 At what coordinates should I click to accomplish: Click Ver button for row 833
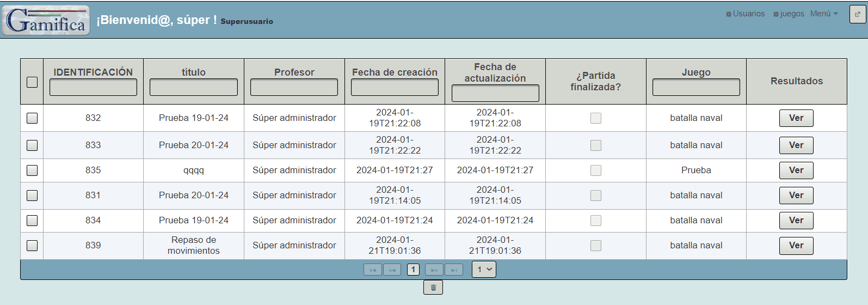tap(796, 145)
